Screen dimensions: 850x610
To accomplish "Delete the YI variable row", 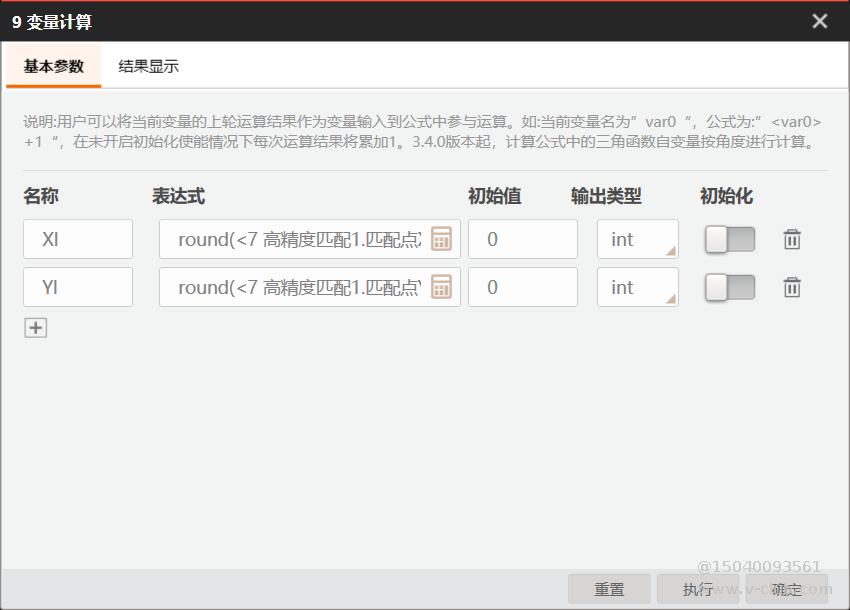I will [792, 287].
